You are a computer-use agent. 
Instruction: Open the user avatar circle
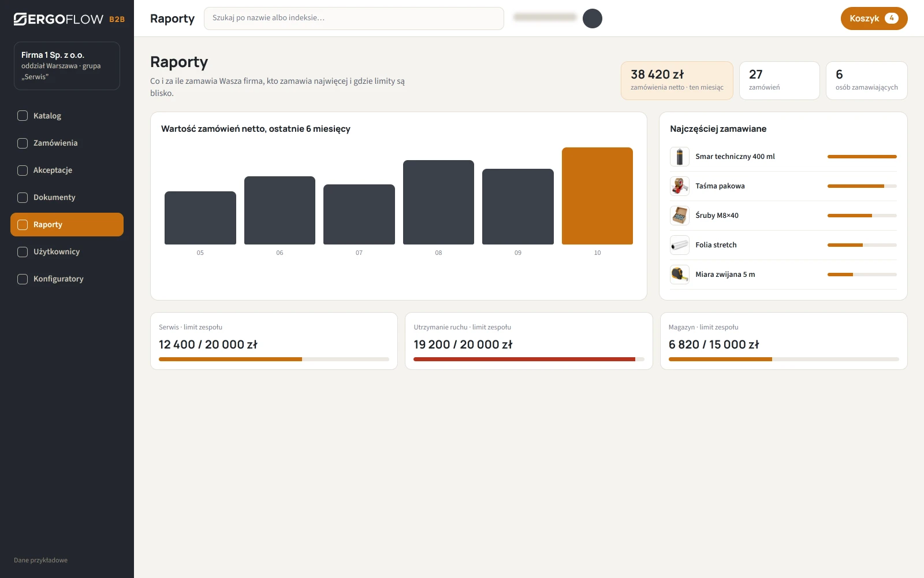click(593, 18)
